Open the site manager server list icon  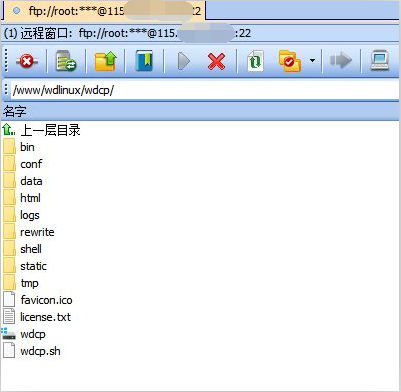click(x=66, y=61)
